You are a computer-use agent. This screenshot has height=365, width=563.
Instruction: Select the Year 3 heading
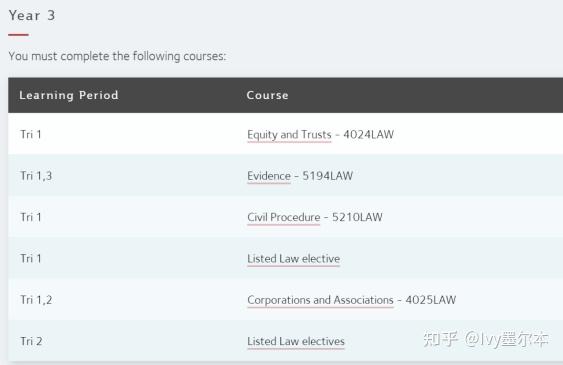(x=32, y=15)
